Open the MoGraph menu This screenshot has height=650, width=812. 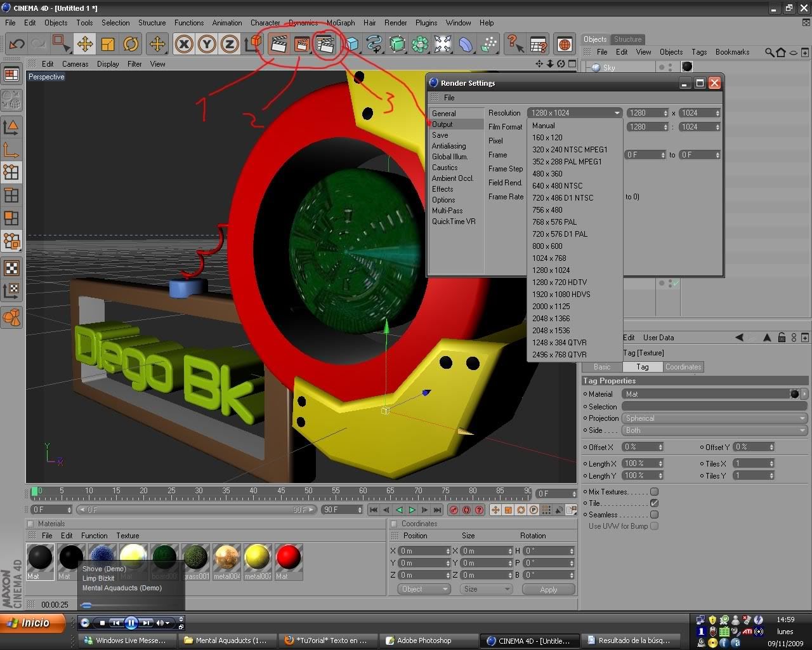(341, 22)
